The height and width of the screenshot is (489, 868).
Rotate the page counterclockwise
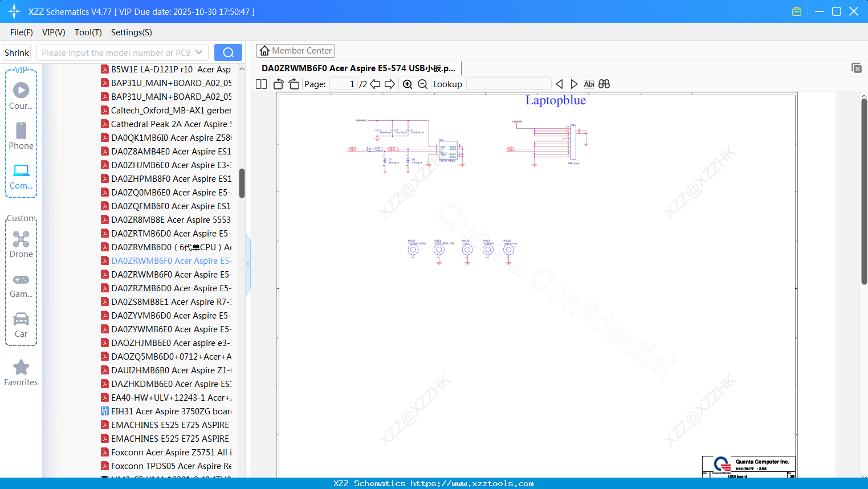278,84
